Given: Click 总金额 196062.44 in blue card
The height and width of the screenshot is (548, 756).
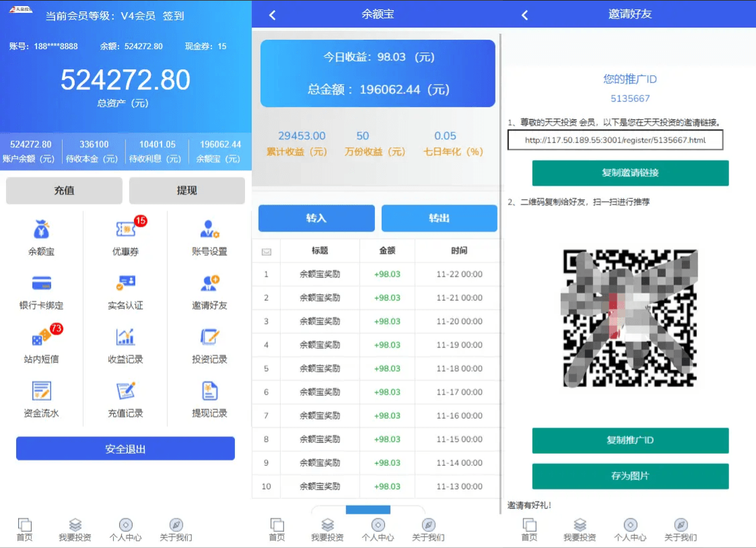Looking at the screenshot, I should [x=378, y=90].
